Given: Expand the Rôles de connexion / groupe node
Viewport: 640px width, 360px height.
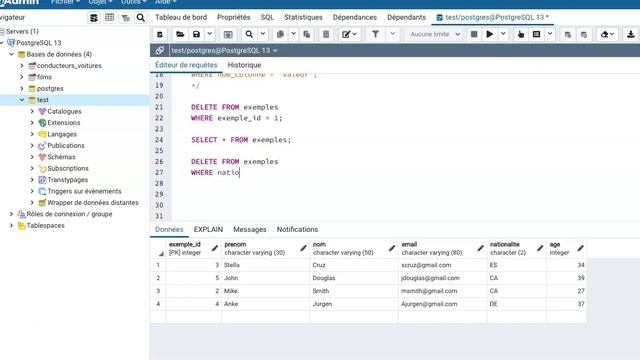Looking at the screenshot, I should click(11, 214).
